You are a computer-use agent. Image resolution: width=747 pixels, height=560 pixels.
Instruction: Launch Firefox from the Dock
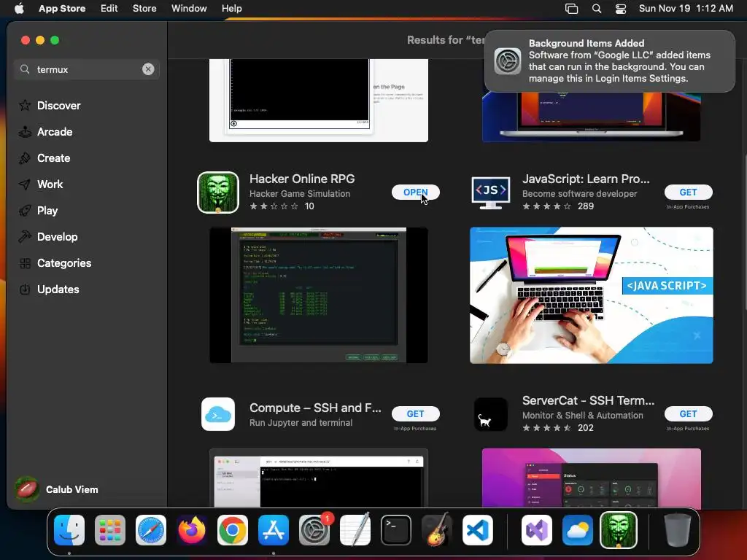tap(192, 529)
